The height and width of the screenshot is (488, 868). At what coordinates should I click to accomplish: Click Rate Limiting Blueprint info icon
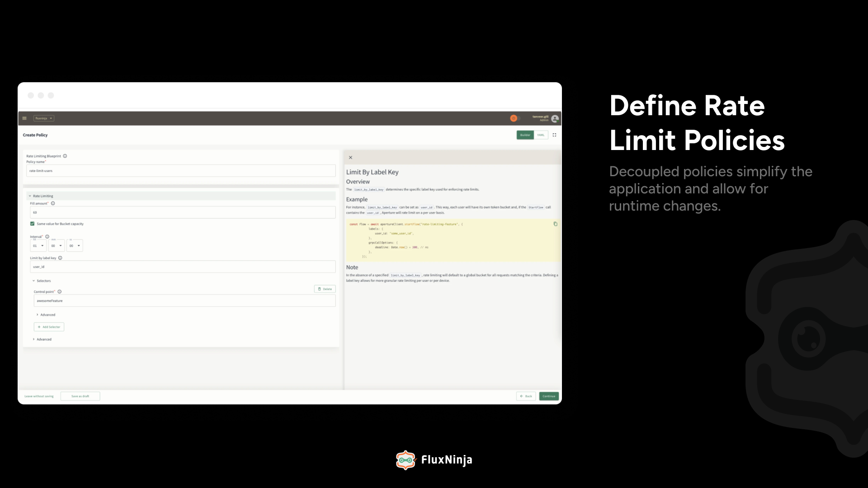(x=65, y=156)
